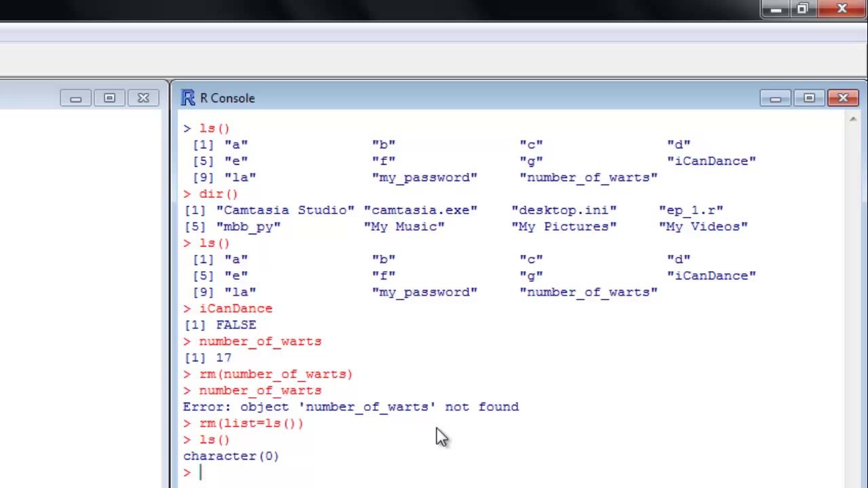The width and height of the screenshot is (868, 488).
Task: Click the 'number_of_warts' not found error message
Action: 351,407
